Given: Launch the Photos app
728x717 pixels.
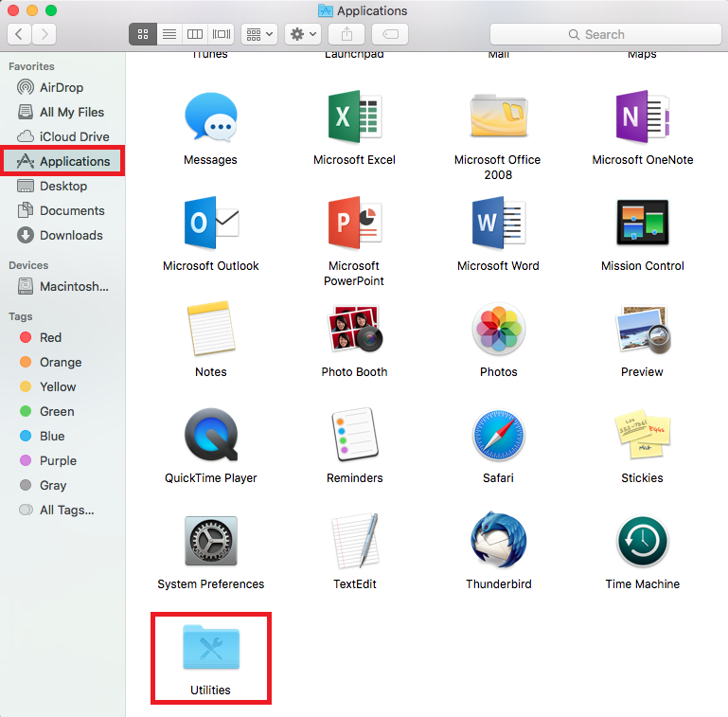Looking at the screenshot, I should pyautogui.click(x=499, y=329).
